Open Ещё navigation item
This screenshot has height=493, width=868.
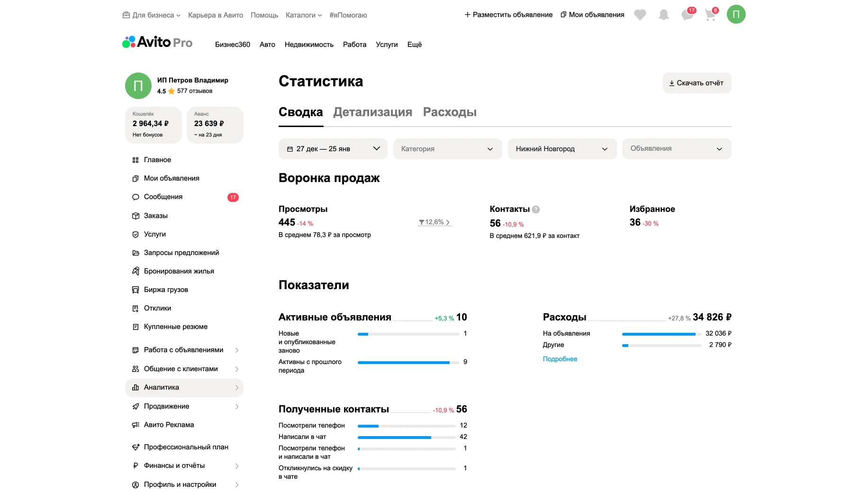415,45
